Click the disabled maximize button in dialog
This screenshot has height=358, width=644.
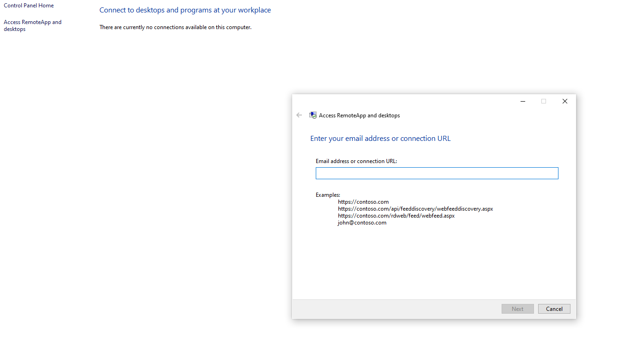click(x=544, y=101)
